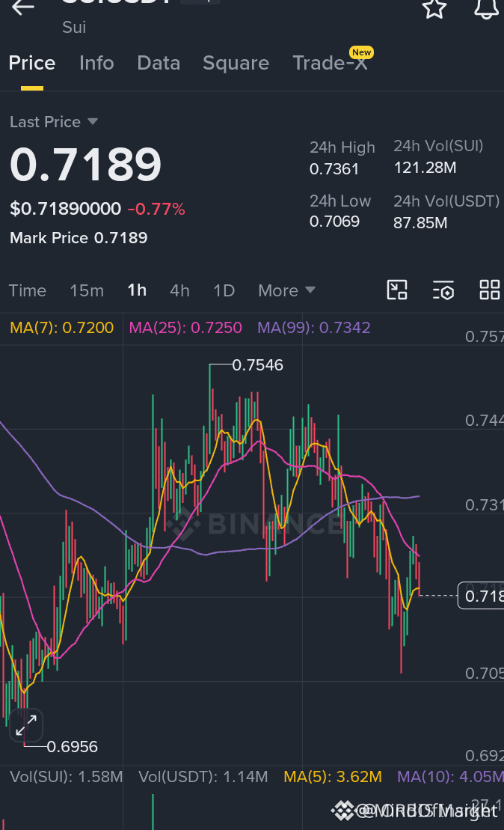
Task: Open price alert bell icon
Action: (x=486, y=8)
